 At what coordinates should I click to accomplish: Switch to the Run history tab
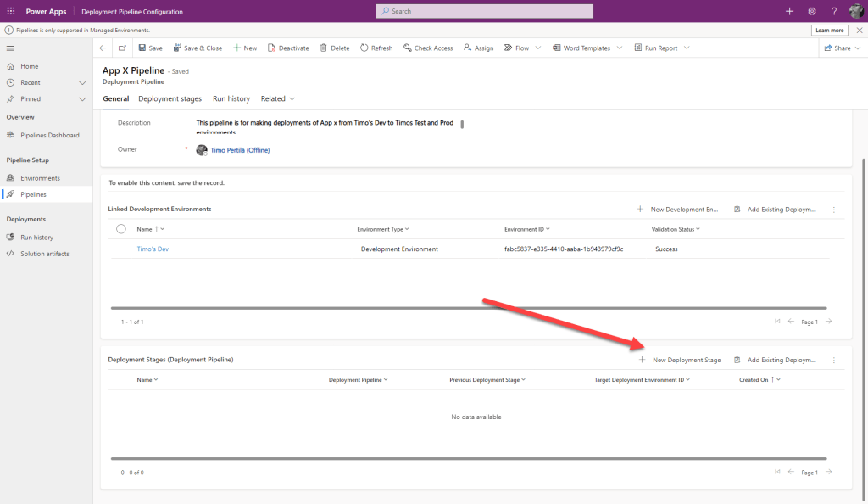point(231,98)
